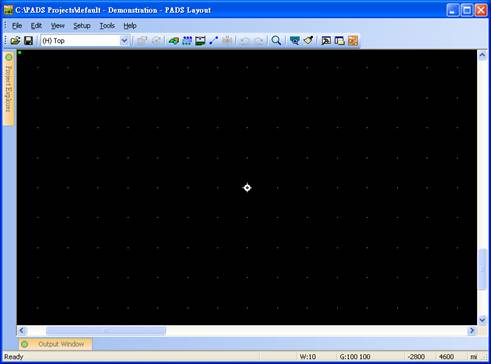Click the Redraw brush icon

[x=308, y=41]
